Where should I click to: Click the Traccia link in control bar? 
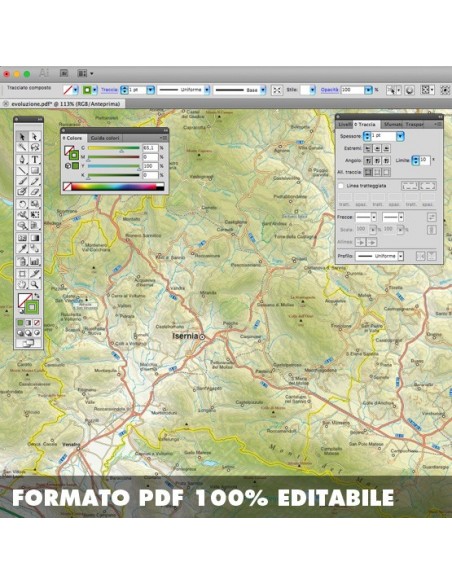click(x=109, y=90)
